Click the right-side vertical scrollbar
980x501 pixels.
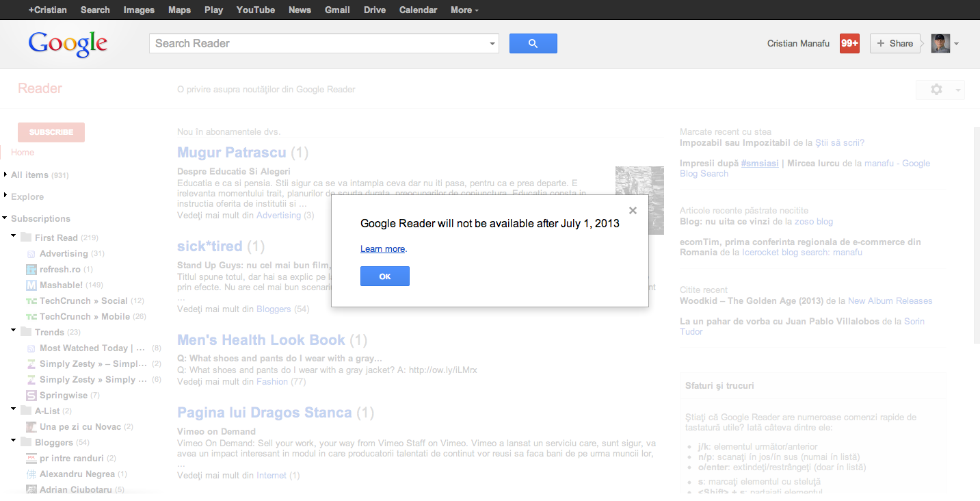click(976, 235)
